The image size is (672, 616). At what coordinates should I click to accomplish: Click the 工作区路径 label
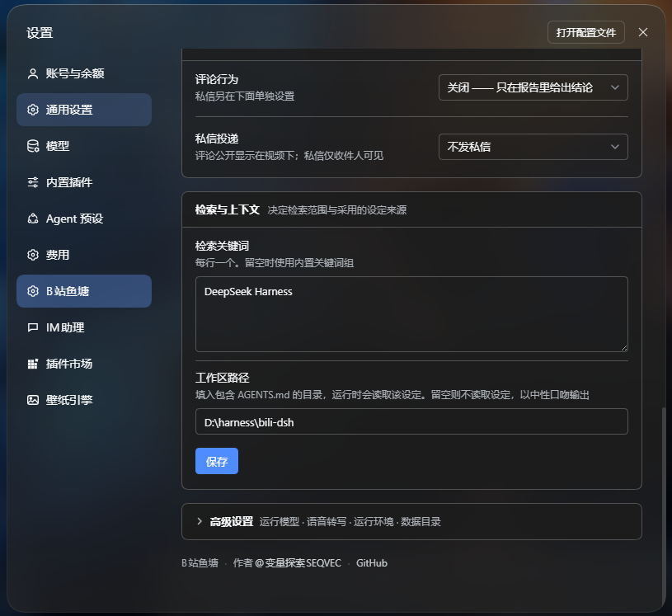[x=222, y=378]
